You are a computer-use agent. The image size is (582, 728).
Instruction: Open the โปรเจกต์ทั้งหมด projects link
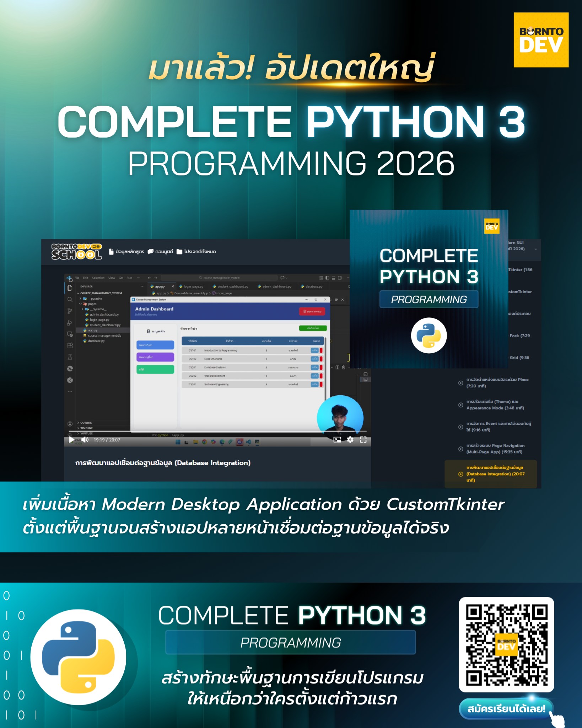point(196,252)
